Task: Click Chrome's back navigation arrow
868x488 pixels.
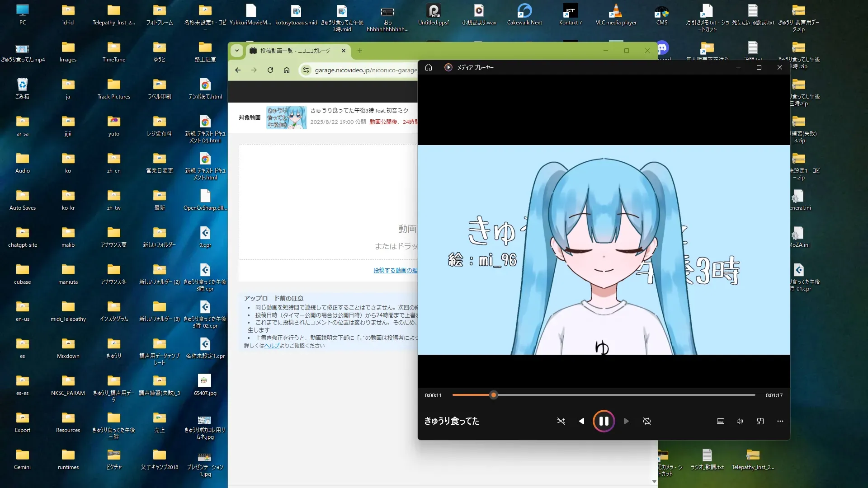Action: [238, 70]
